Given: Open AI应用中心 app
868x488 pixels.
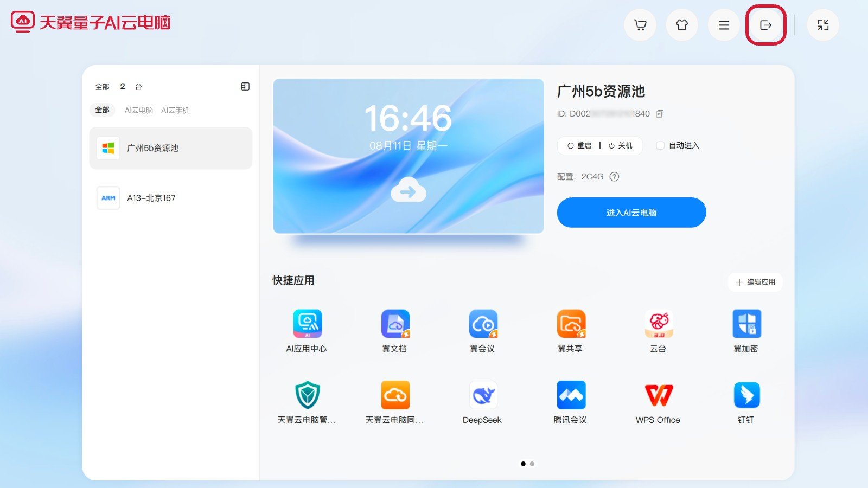Looking at the screenshot, I should pyautogui.click(x=307, y=331).
